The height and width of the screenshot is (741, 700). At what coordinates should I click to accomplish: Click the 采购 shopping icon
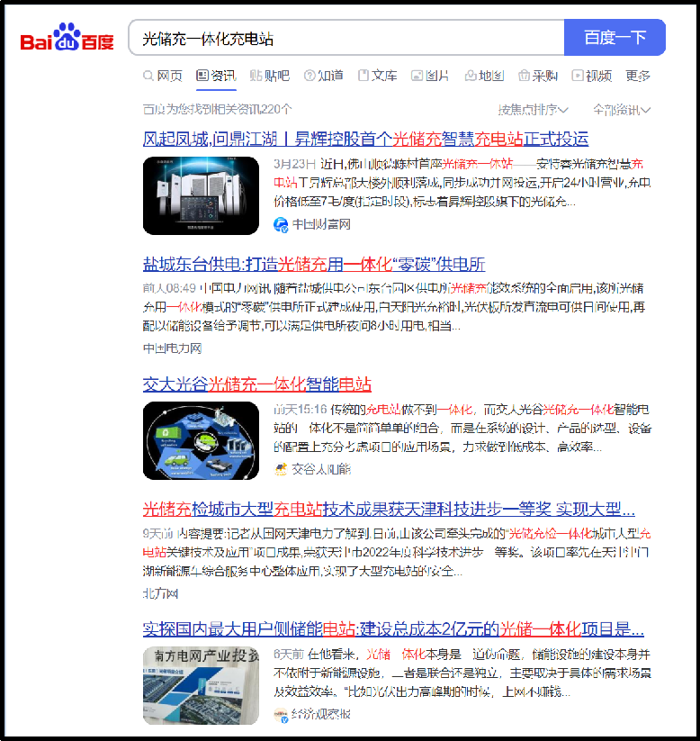pyautogui.click(x=524, y=75)
